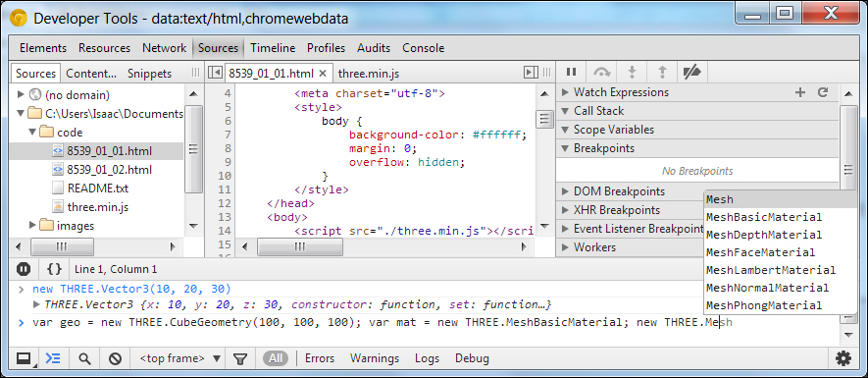Click the code editor horizontal scrollbar thumb

pyautogui.click(x=299, y=246)
